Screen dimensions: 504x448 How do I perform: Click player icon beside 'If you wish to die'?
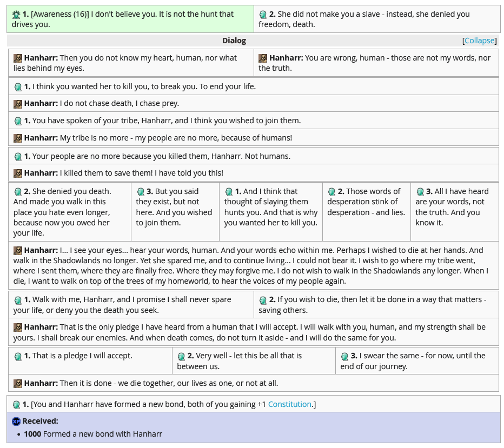(263, 300)
